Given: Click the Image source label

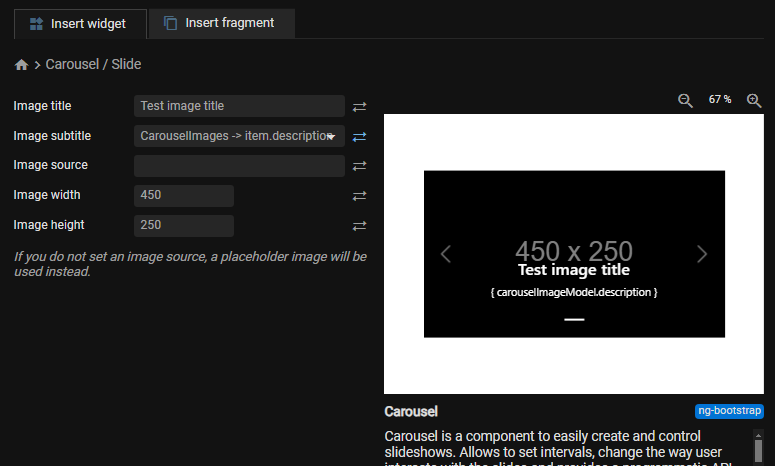Looking at the screenshot, I should point(50,165).
